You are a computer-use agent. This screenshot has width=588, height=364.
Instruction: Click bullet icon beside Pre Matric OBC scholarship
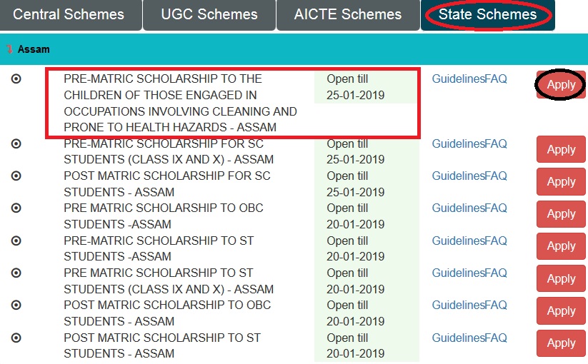point(16,208)
